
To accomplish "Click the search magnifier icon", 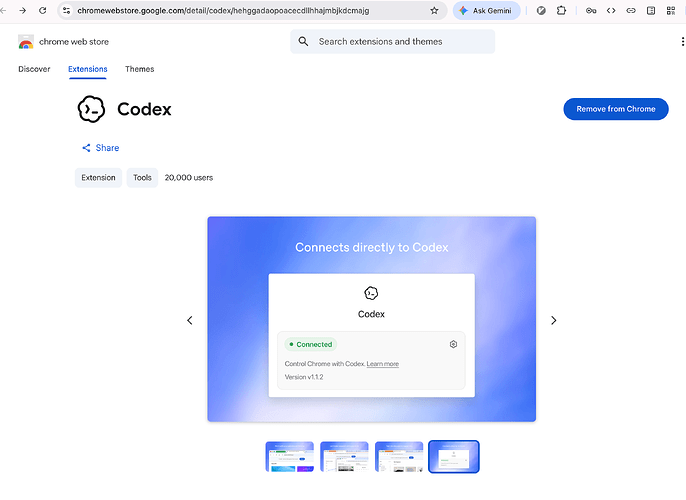I will (x=303, y=42).
